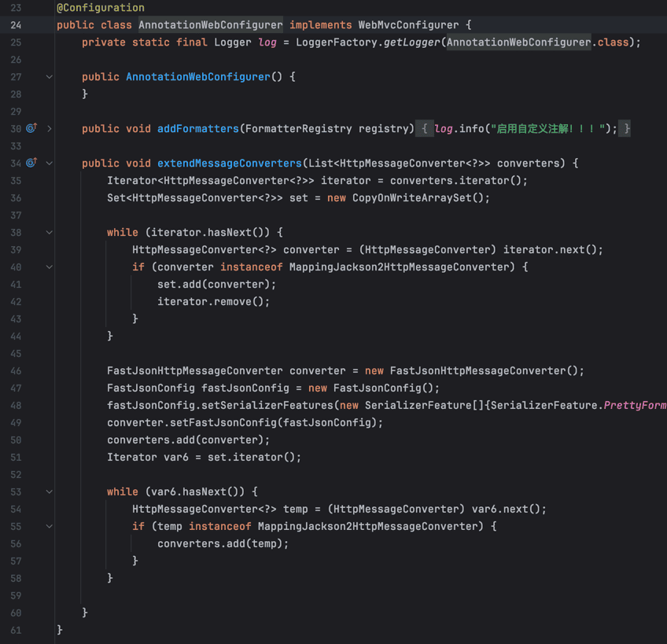Screen dimensions: 667x644
Task: Click line number 61 in the gutter
Action: 16,631
